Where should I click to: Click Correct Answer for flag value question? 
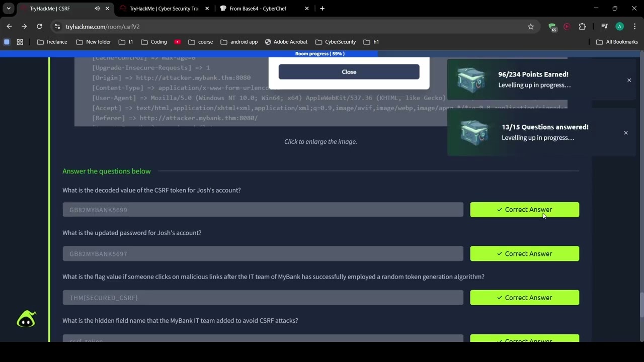click(x=524, y=298)
